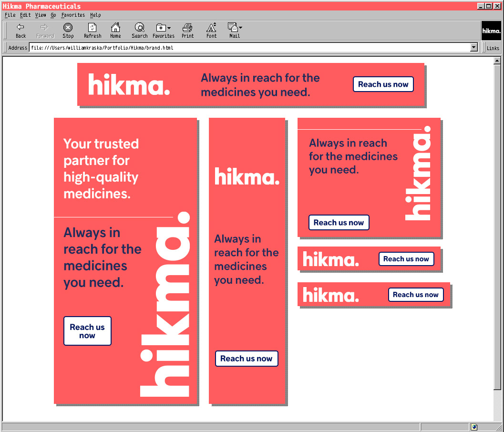
Task: Click the Address label
Action: tap(18, 48)
